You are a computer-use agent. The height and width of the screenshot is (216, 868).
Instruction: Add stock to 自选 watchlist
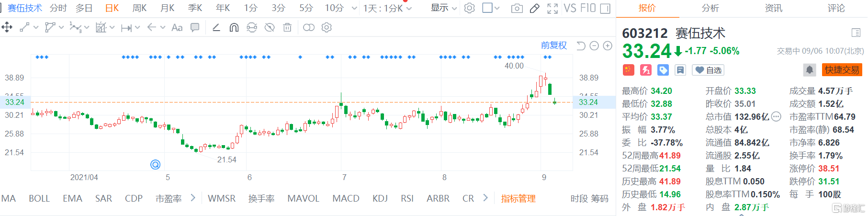(x=708, y=70)
